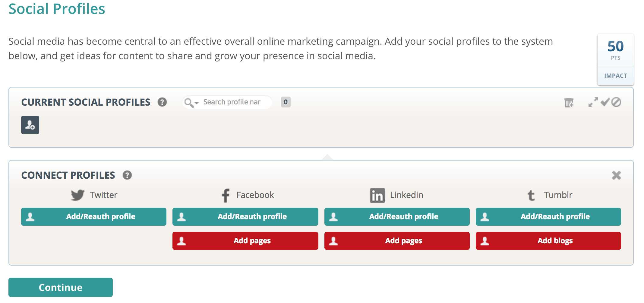Click the delete profiles trash icon
644x303 pixels.
(569, 103)
